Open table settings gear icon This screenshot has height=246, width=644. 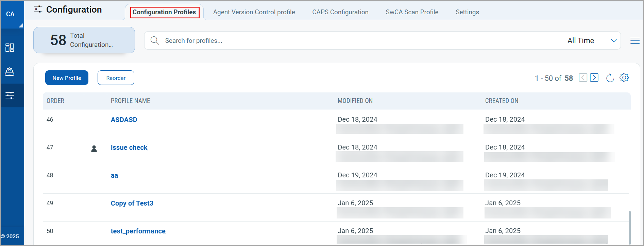[x=624, y=78]
